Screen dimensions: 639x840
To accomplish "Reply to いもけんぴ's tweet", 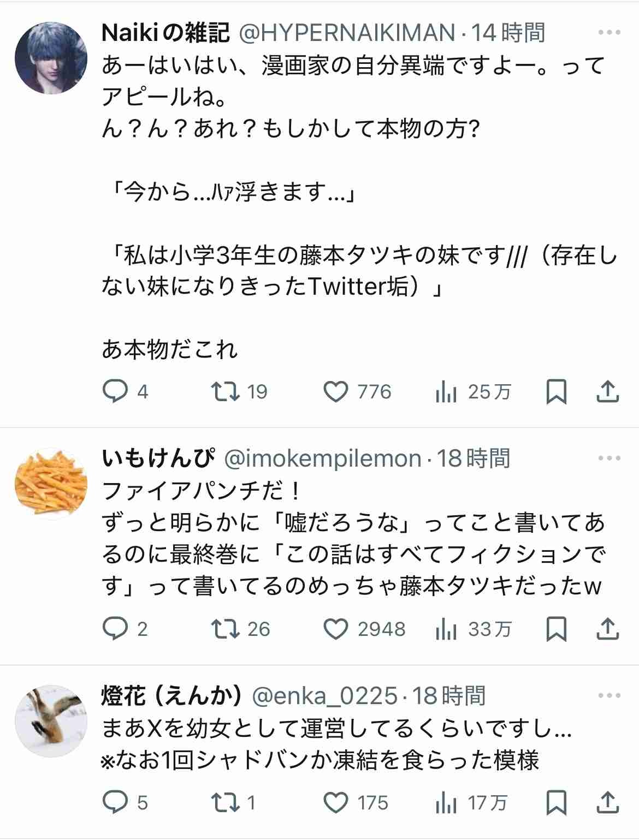I will pyautogui.click(x=115, y=629).
